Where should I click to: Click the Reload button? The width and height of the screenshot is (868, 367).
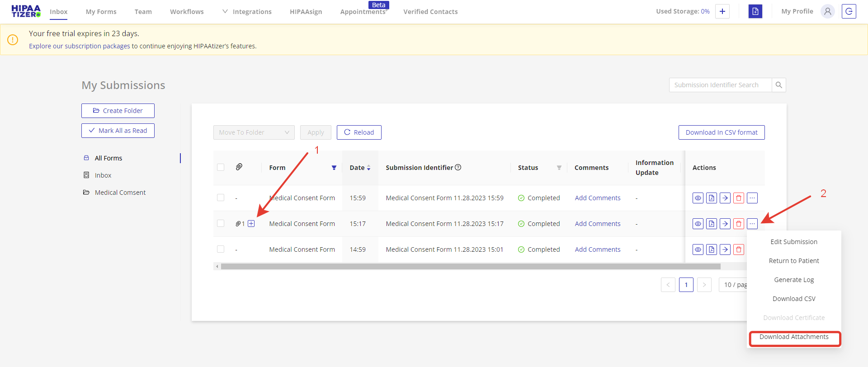click(359, 132)
